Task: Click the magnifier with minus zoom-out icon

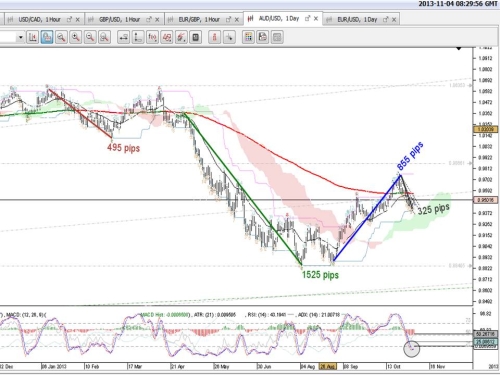Action: 90,37
